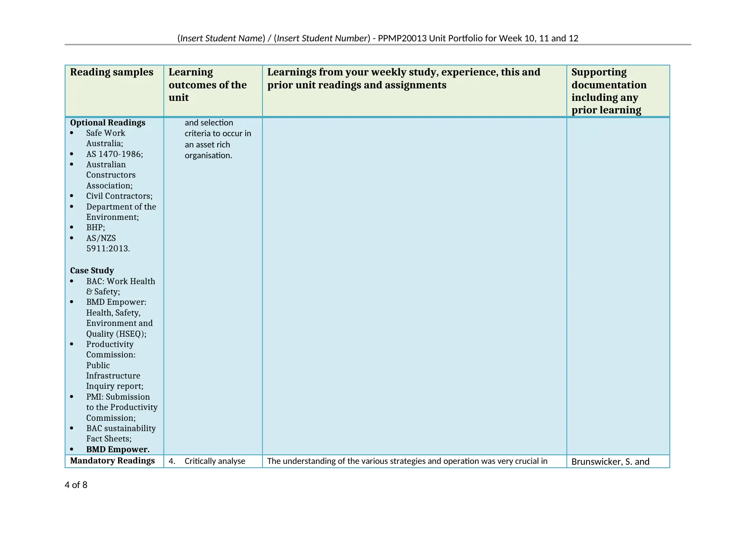
Task: Click 'Australian Constructors Association;' entry
Action: click(x=111, y=175)
